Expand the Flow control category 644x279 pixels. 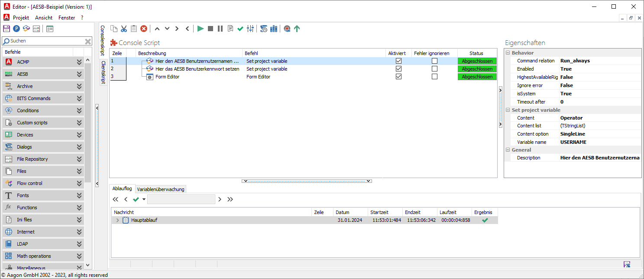click(79, 183)
